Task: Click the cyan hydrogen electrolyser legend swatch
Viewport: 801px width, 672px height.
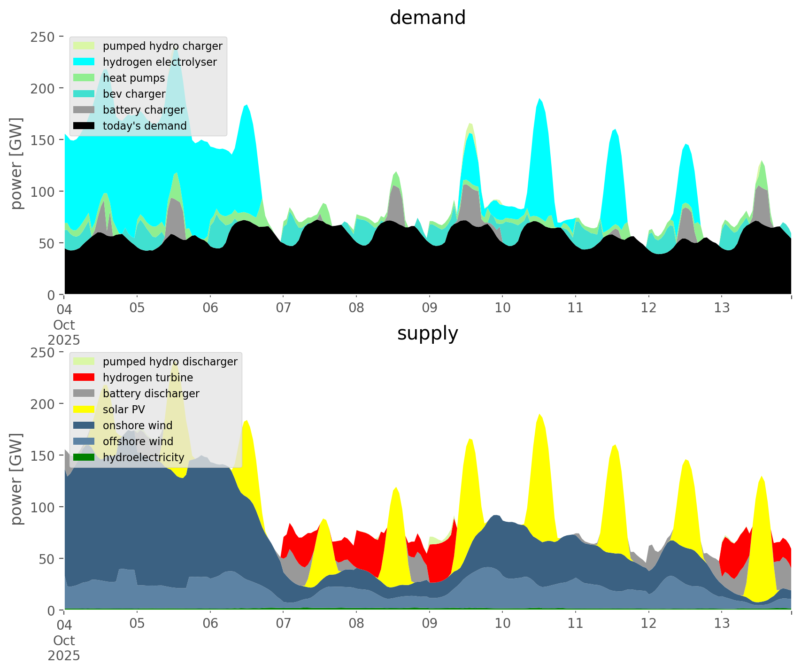Action: [x=85, y=62]
